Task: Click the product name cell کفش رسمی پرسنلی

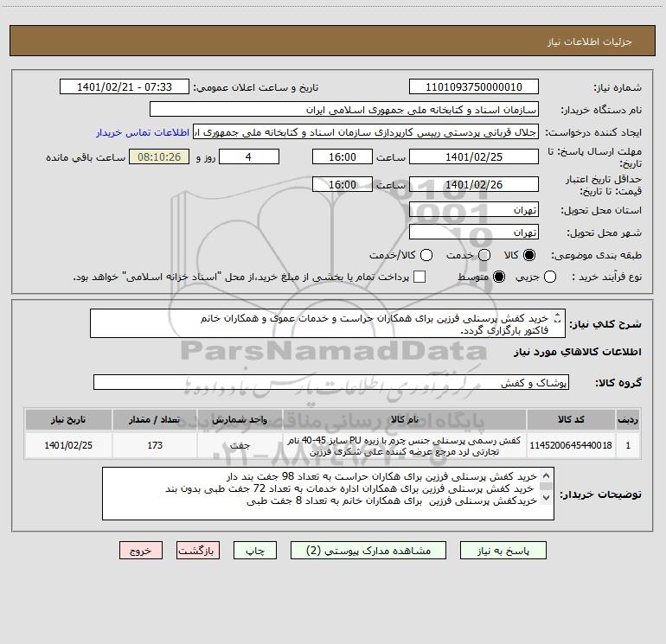Action: (x=405, y=446)
